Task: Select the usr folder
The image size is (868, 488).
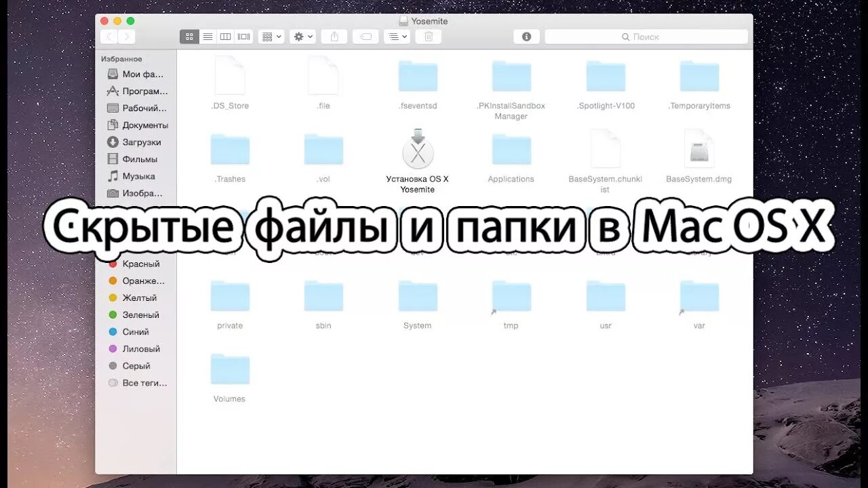Action: tap(606, 296)
